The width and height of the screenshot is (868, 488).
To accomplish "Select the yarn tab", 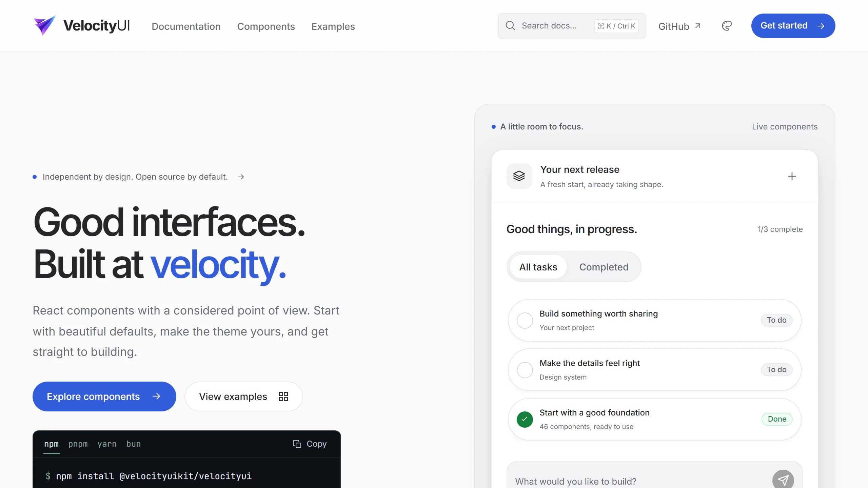I will (107, 444).
